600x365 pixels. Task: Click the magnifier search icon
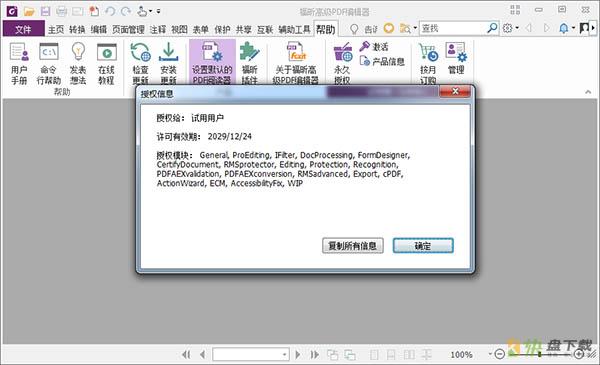click(x=492, y=28)
